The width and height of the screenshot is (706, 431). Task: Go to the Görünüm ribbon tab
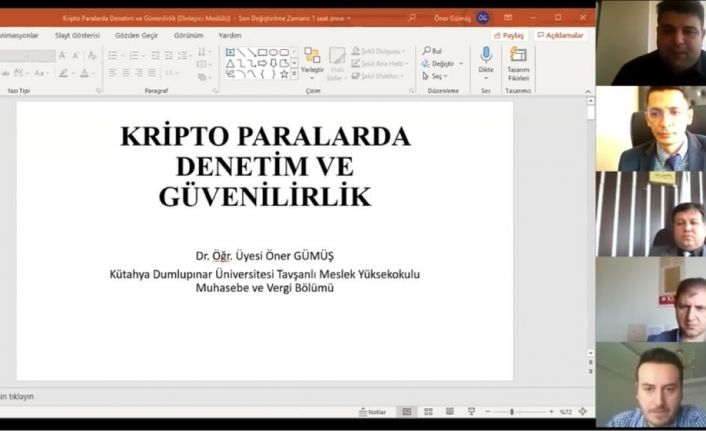pos(188,35)
